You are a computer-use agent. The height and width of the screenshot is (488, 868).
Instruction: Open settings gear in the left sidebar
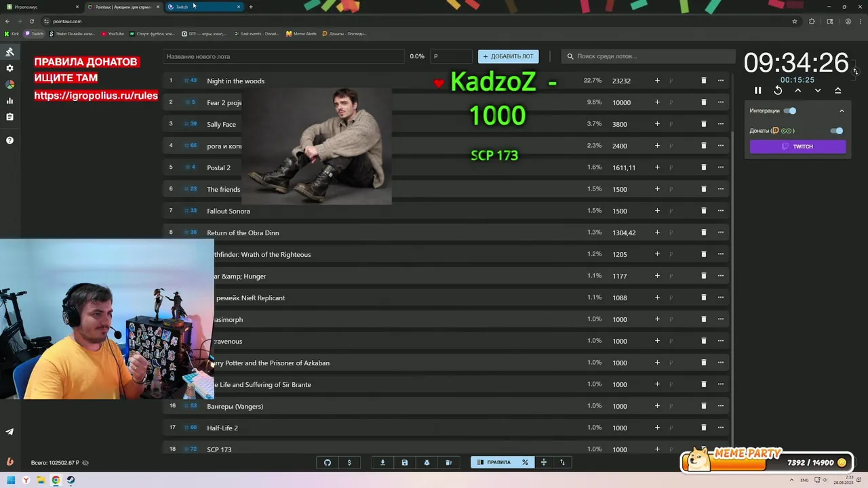tap(9, 68)
